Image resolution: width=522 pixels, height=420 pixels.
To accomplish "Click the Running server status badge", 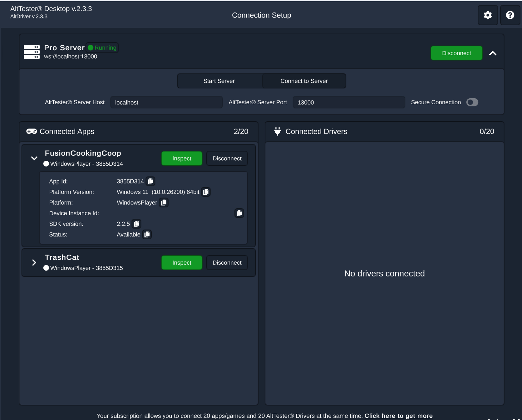I will [102, 48].
